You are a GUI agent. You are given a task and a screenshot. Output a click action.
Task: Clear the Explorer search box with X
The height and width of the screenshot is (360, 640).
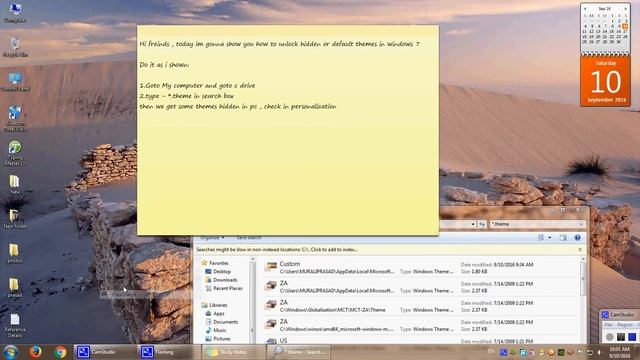click(x=581, y=224)
